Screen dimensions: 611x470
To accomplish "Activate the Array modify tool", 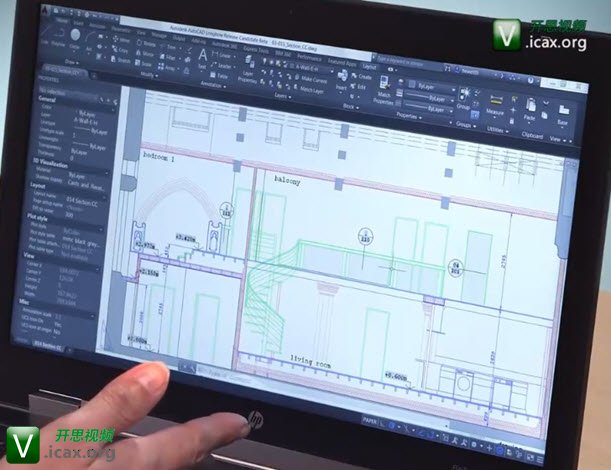I will pos(167,67).
